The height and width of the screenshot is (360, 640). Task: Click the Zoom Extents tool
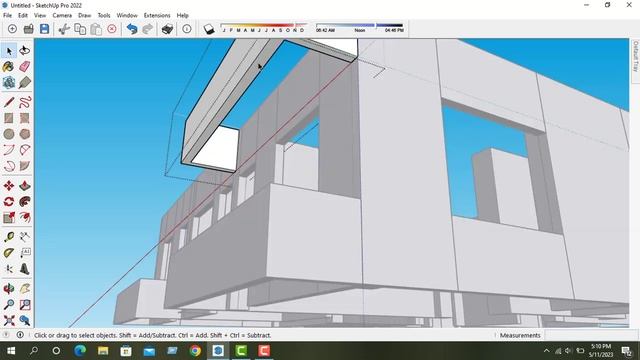coord(9,321)
